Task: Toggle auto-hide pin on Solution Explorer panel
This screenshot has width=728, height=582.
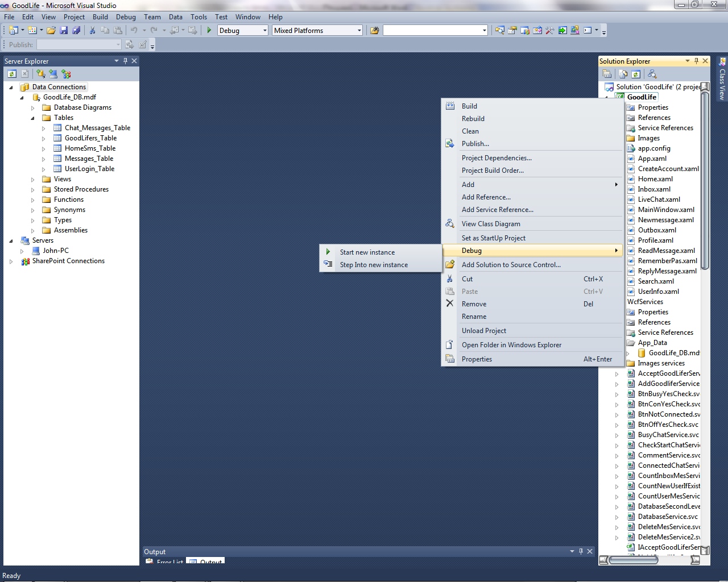Action: pos(696,61)
